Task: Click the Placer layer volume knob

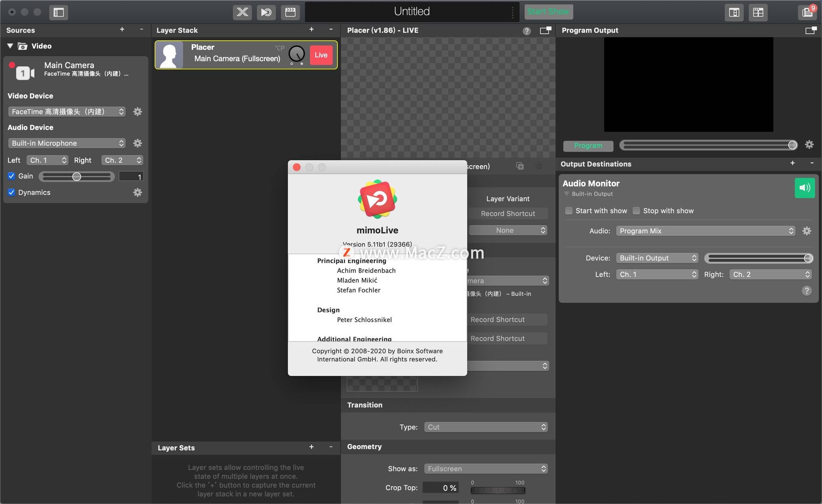Action: tap(297, 54)
